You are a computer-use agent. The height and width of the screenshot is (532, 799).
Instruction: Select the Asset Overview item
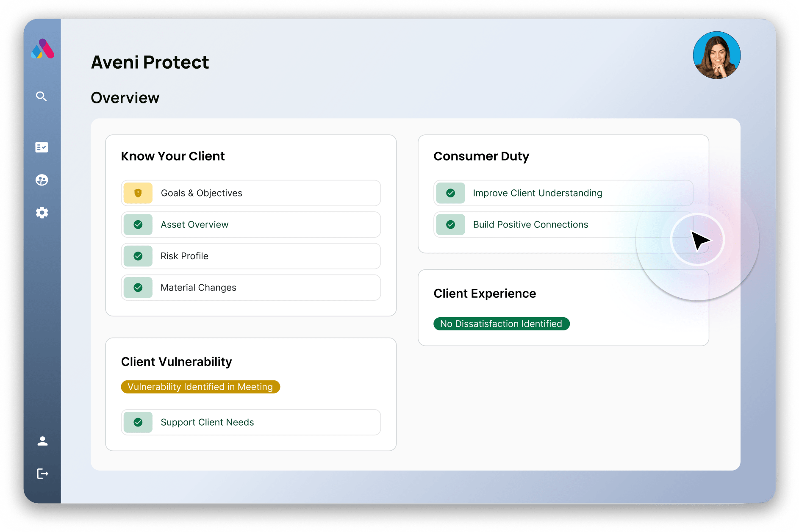194,224
